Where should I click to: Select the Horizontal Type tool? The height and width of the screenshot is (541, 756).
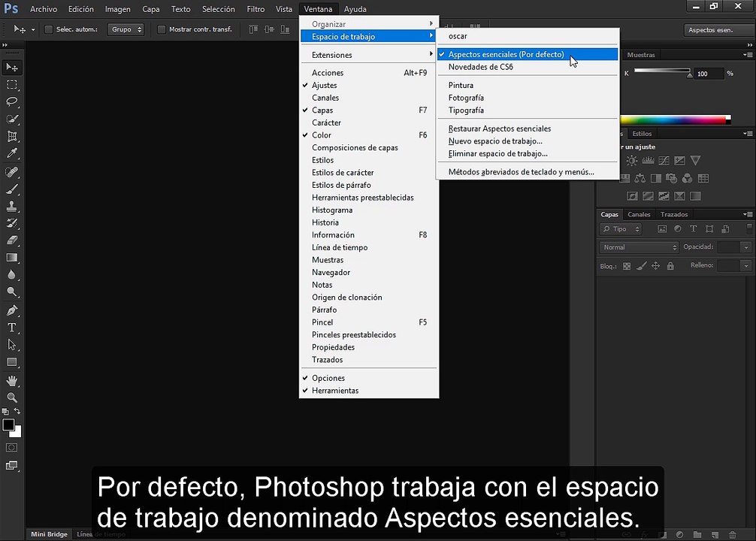click(x=11, y=328)
